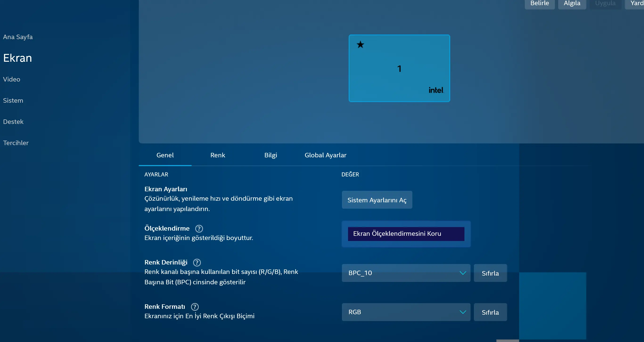Reset color format with its Sıfırla button
Image resolution: width=644 pixels, height=342 pixels.
(x=490, y=312)
